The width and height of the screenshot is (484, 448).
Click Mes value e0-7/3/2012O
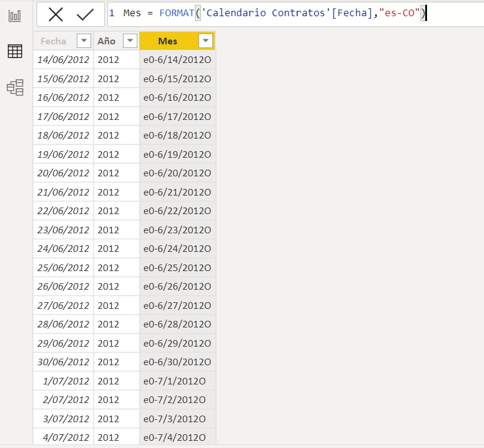(178, 419)
